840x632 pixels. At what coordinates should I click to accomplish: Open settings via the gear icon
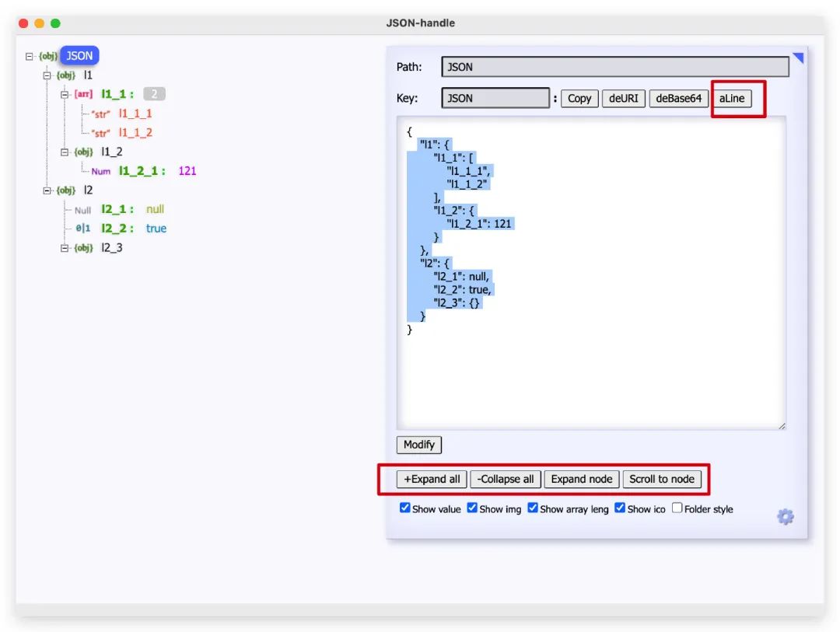(x=786, y=517)
